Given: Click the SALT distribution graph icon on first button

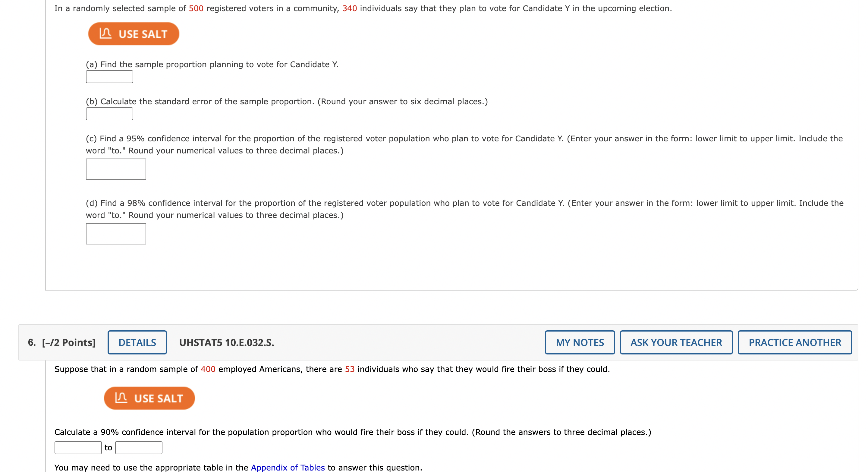Looking at the screenshot, I should pos(105,33).
